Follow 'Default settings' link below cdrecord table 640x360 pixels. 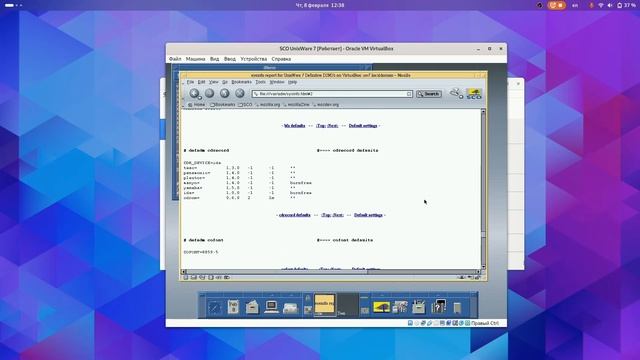(368, 215)
